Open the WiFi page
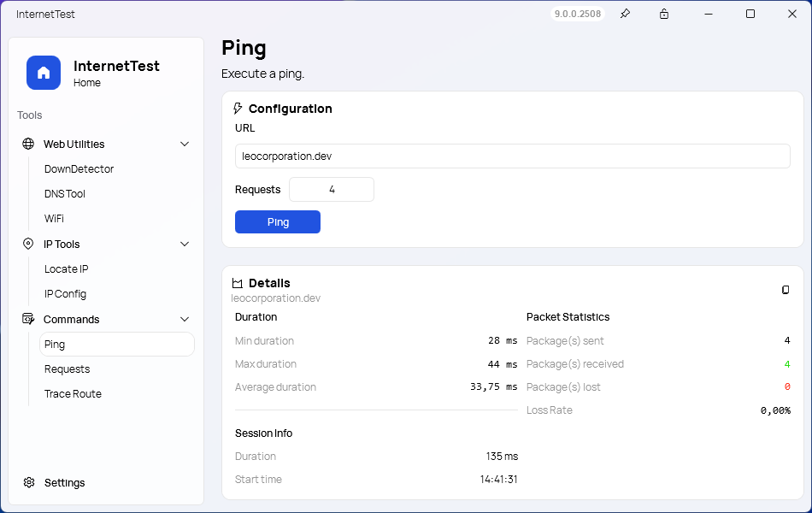 (x=54, y=219)
